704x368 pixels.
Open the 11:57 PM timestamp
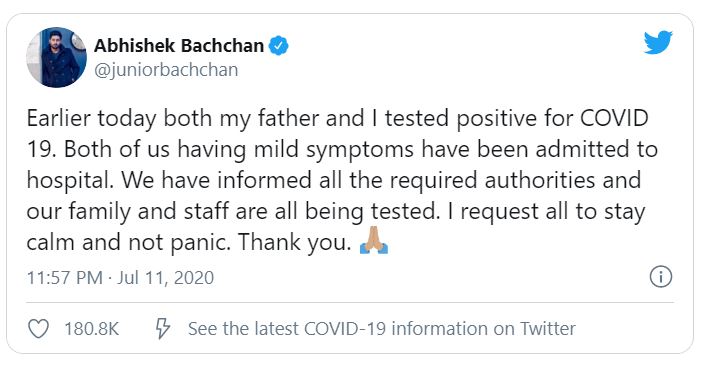65,278
